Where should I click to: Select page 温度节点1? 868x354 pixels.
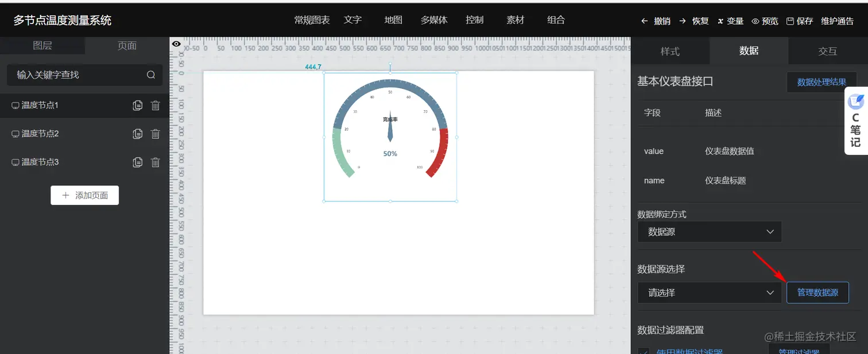point(84,106)
